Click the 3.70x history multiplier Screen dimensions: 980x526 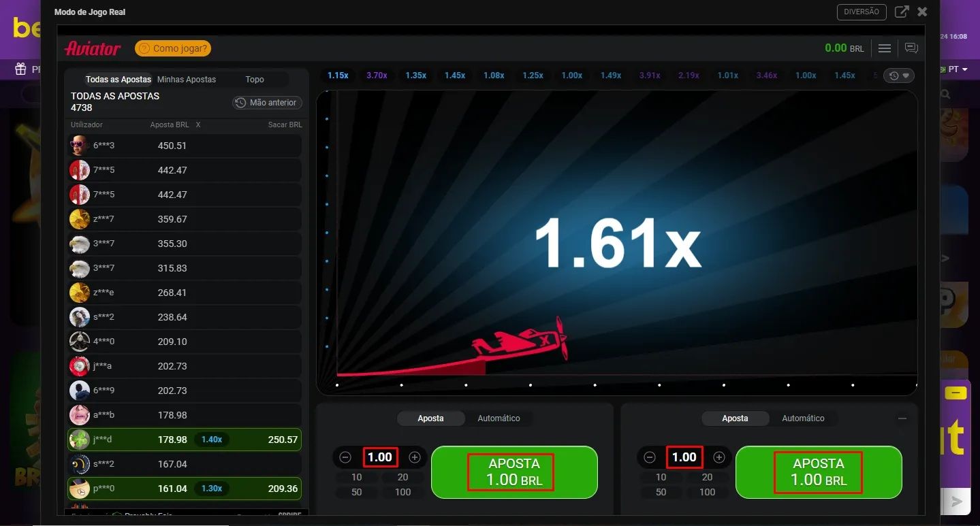click(x=377, y=76)
